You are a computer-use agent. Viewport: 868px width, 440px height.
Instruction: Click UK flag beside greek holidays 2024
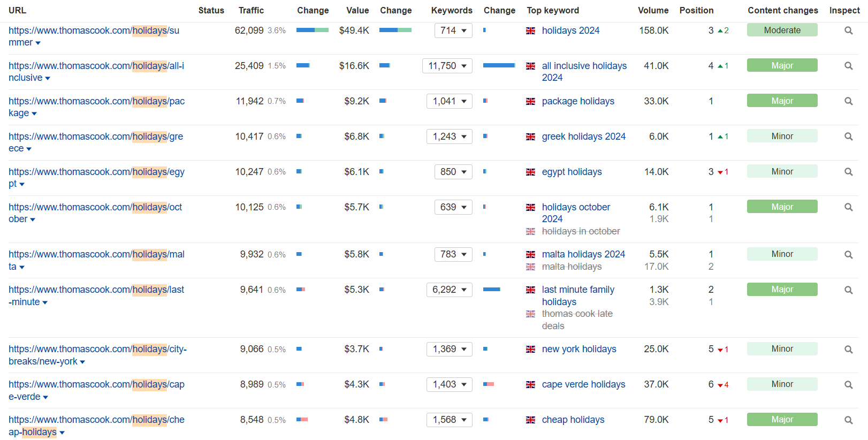[x=530, y=137]
